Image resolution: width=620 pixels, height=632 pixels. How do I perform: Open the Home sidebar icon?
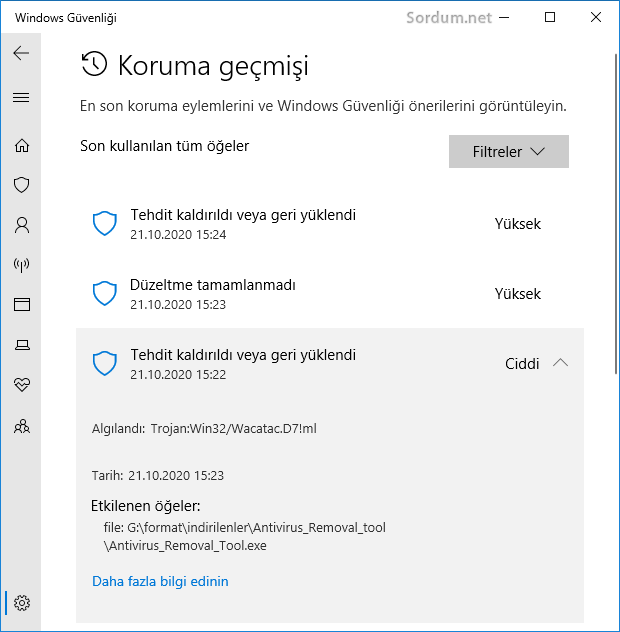click(22, 146)
